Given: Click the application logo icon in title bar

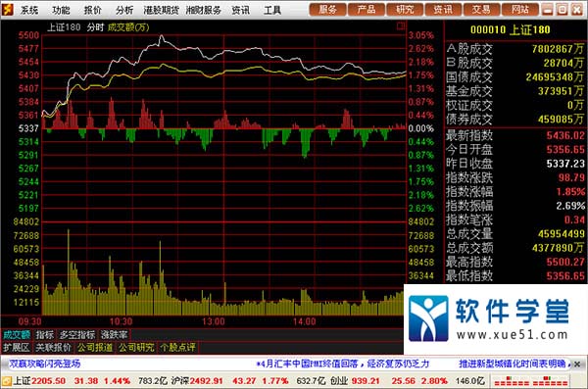Looking at the screenshot, I should click(7, 10).
